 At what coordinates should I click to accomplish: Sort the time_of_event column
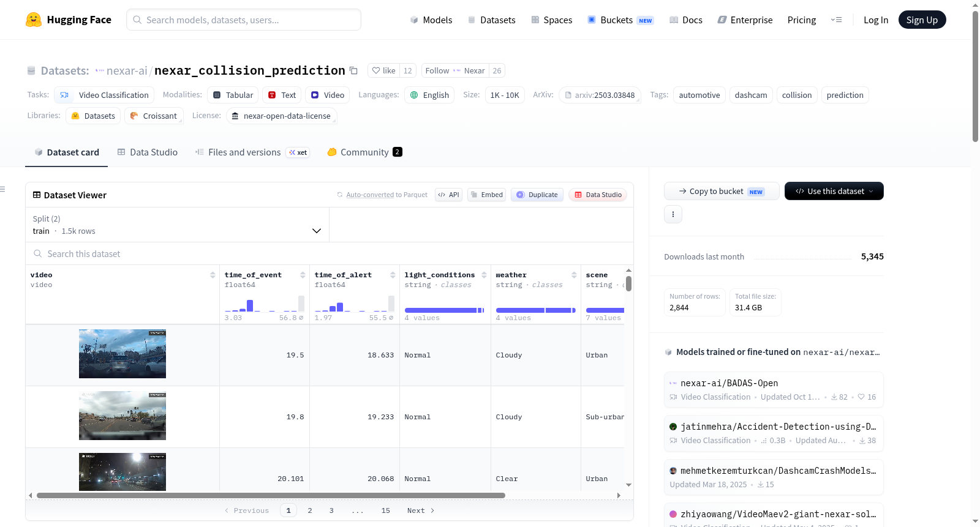click(x=303, y=275)
